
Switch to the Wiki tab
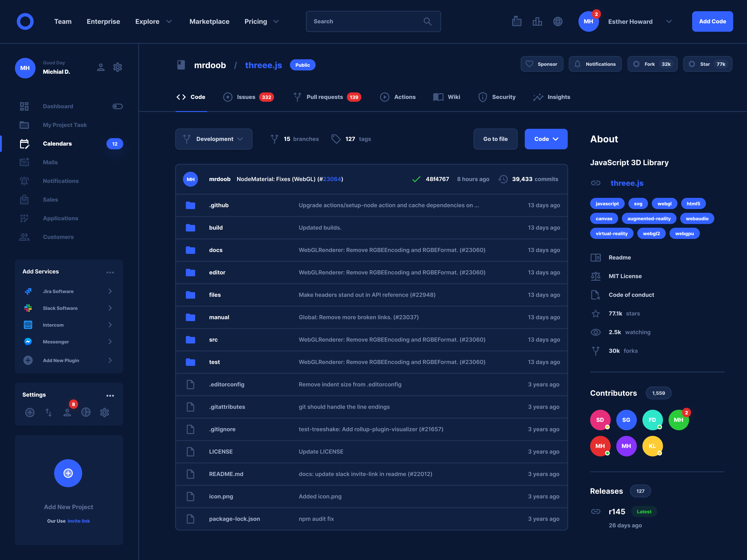(x=446, y=97)
